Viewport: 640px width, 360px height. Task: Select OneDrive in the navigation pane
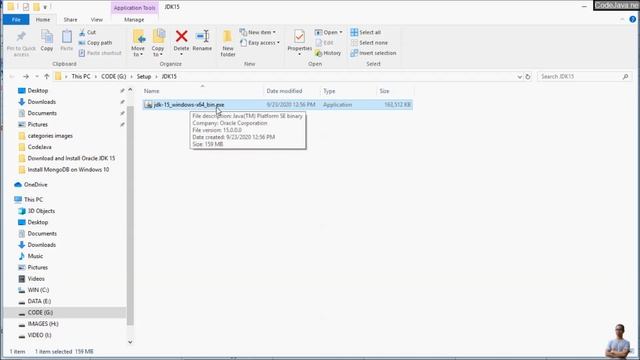[36, 185]
